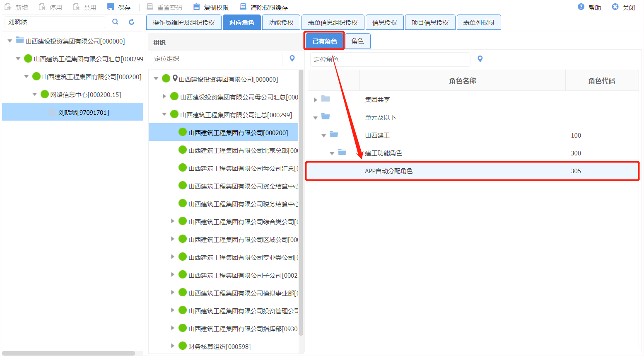Expand 山西建筑工程集团有限公司专业类公司 node
This screenshot has height=356, width=644.
pyautogui.click(x=172, y=257)
